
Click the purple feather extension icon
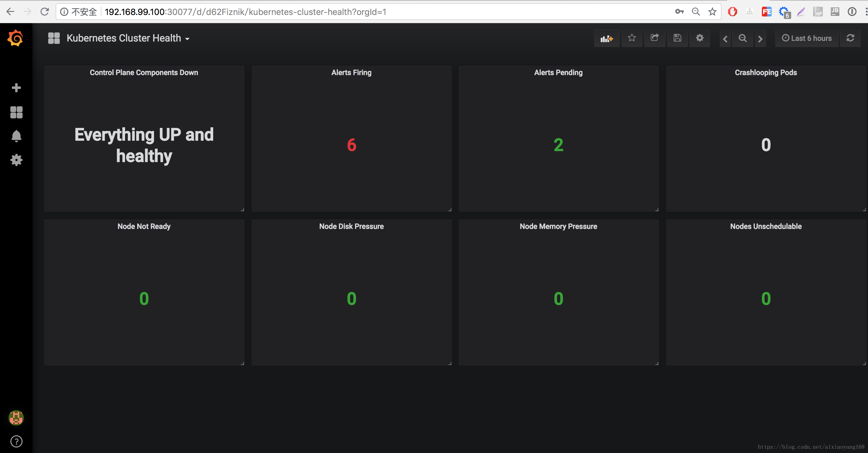coord(801,12)
